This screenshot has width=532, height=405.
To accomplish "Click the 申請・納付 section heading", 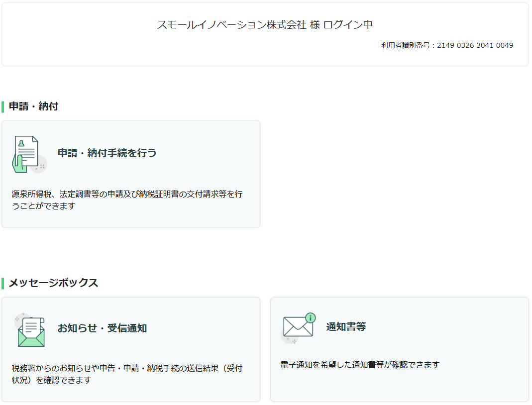I will pyautogui.click(x=33, y=106).
